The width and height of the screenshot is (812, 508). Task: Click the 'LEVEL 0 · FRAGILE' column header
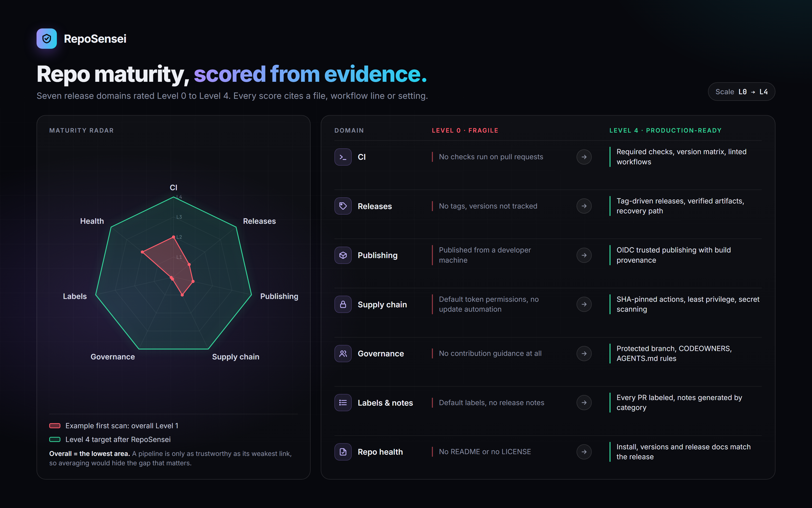[465, 130]
